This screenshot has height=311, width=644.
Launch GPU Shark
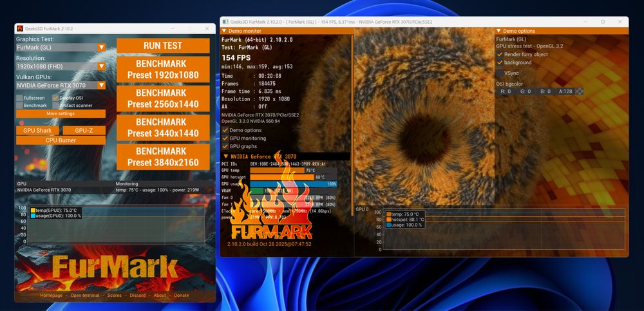tap(38, 131)
